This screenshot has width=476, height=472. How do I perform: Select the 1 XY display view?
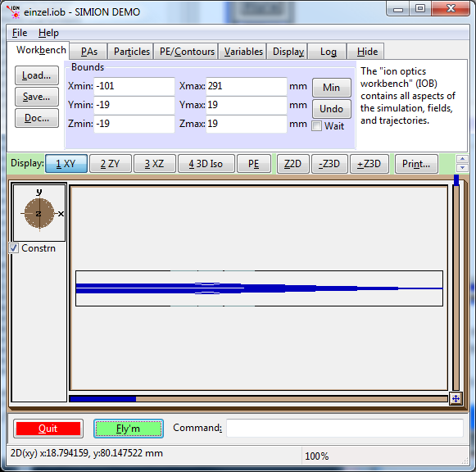click(x=66, y=164)
